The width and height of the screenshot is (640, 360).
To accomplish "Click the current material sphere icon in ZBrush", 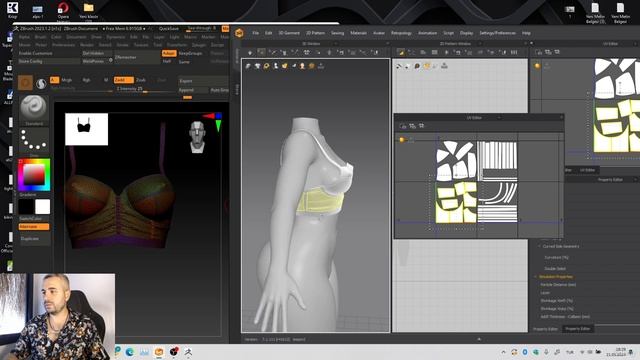I will (41, 84).
